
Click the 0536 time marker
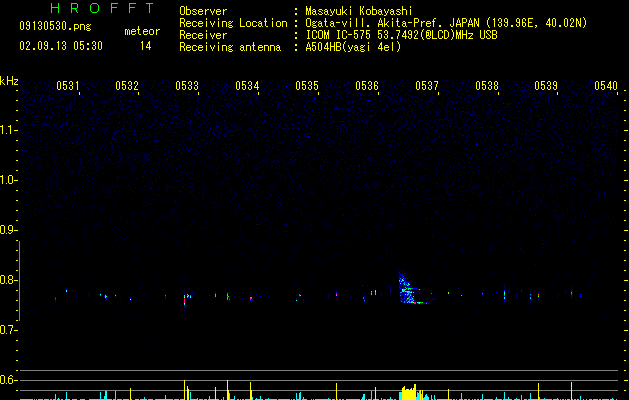click(x=367, y=86)
